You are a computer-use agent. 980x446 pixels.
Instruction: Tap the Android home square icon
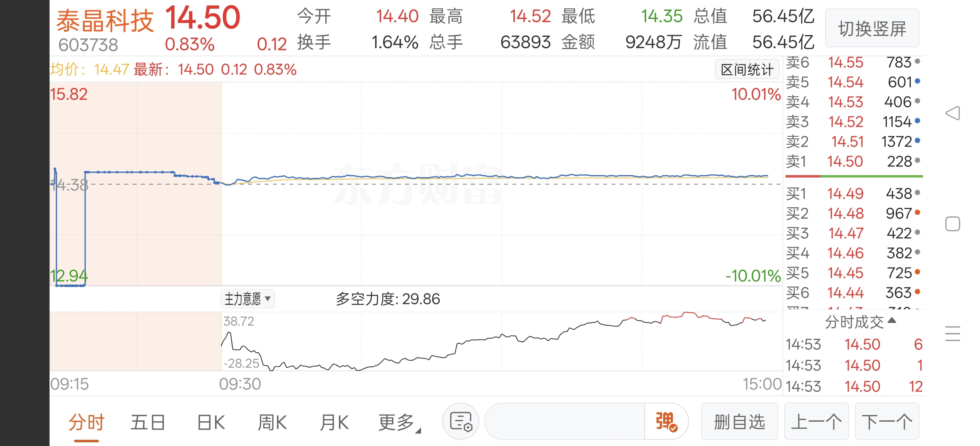click(x=953, y=224)
